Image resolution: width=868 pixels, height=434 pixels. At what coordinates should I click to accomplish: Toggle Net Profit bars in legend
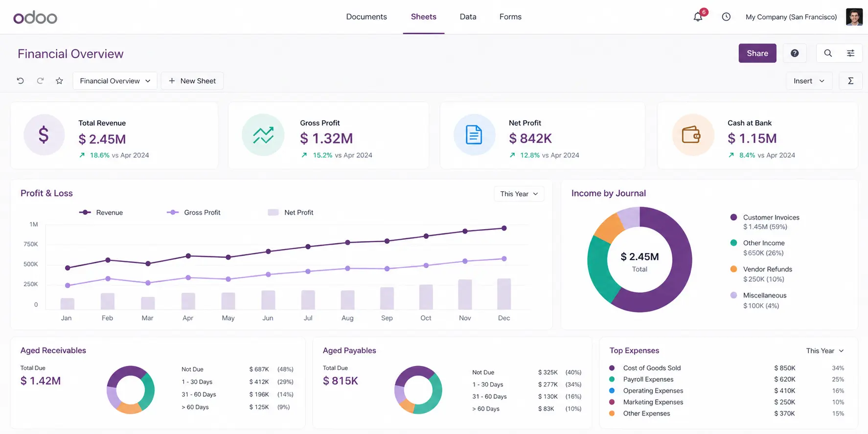[x=291, y=212]
